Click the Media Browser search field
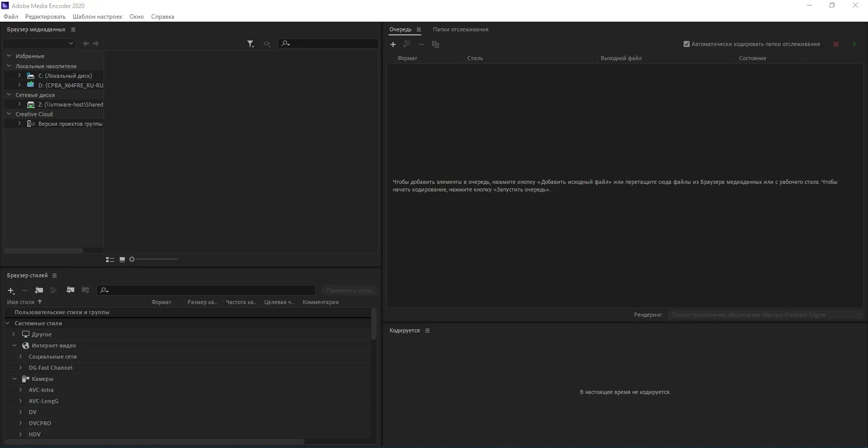 pyautogui.click(x=328, y=43)
